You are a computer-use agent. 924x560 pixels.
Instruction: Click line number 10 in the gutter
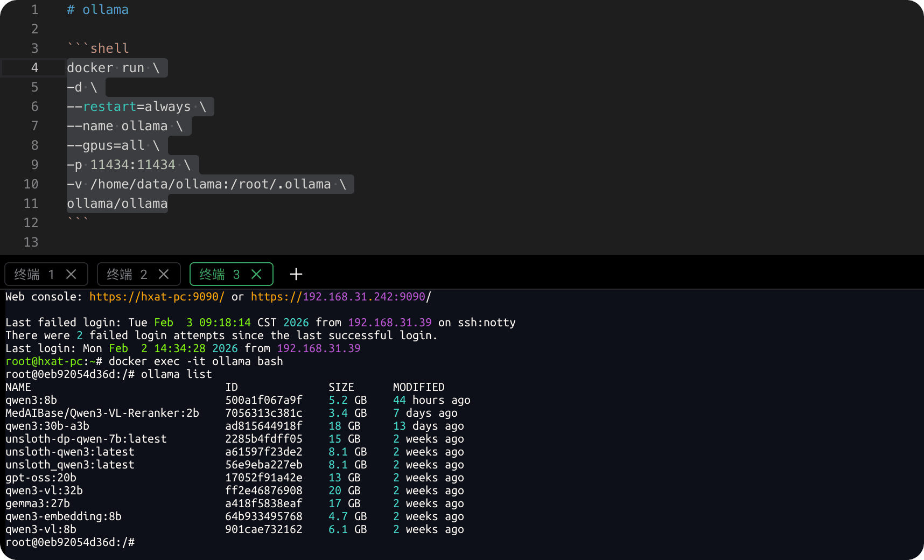[31, 184]
